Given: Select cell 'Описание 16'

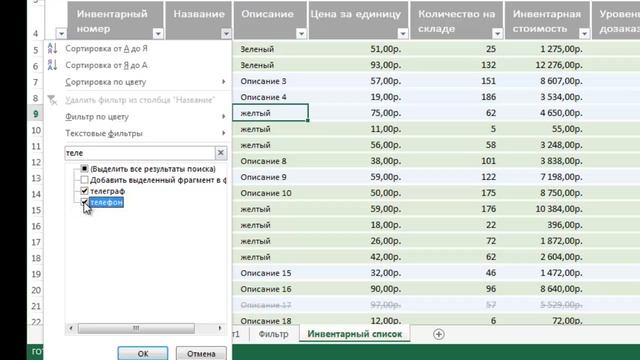Looking at the screenshot, I should pyautogui.click(x=270, y=289).
